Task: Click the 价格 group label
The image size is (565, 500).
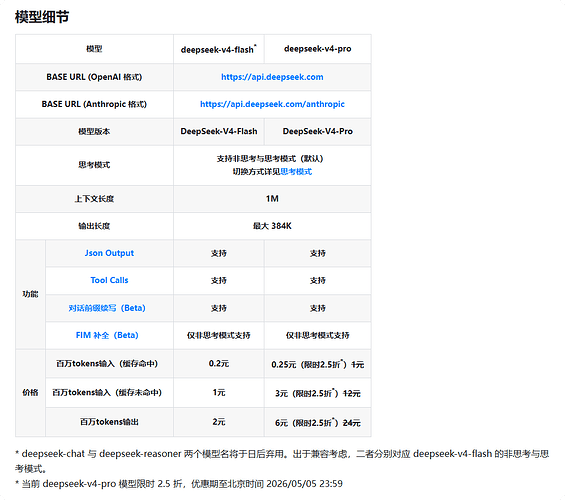Action: (30, 393)
